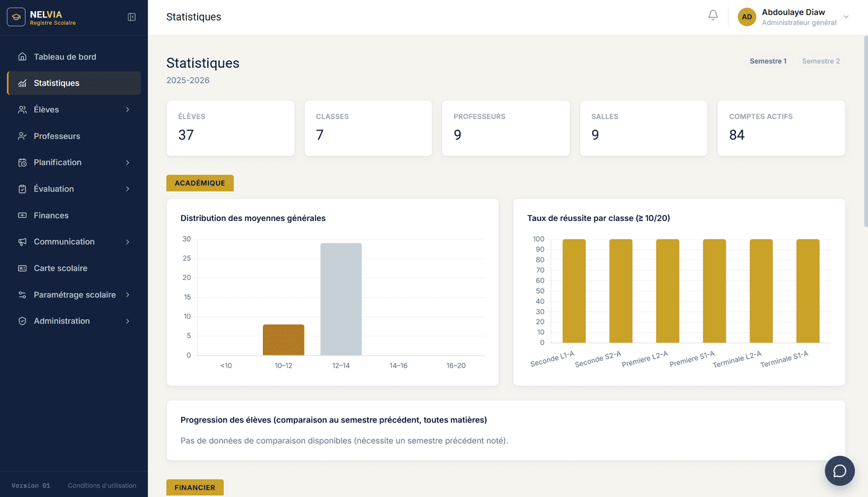Click the Carte scolaire ID card icon
The image size is (868, 497).
tap(22, 268)
